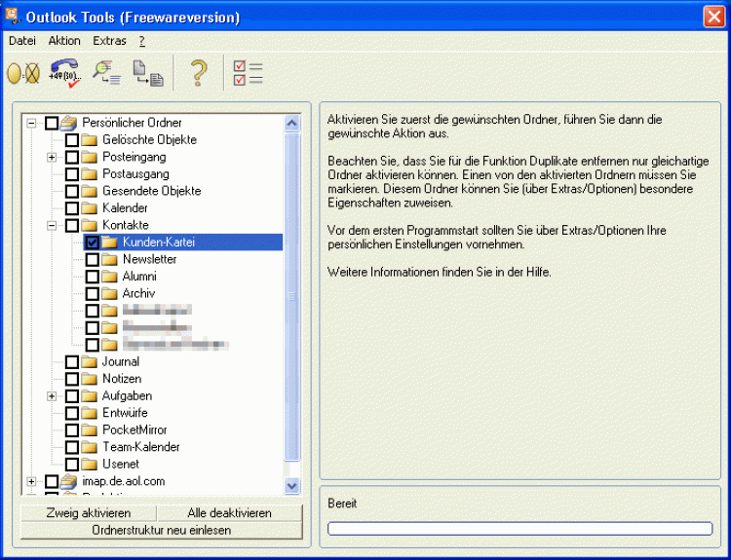Screen dimensions: 731x560
Task: Check the Archiv folder checkbox
Action: (x=93, y=293)
